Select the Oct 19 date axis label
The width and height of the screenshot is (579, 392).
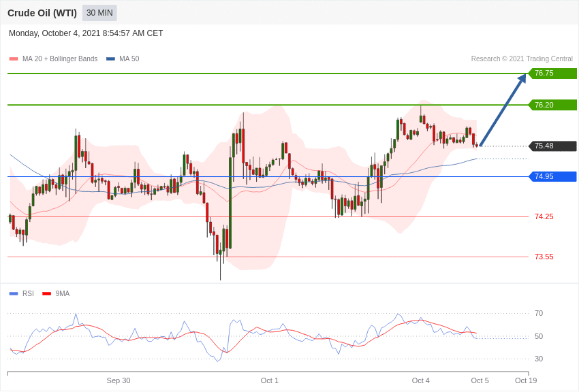[x=526, y=380]
